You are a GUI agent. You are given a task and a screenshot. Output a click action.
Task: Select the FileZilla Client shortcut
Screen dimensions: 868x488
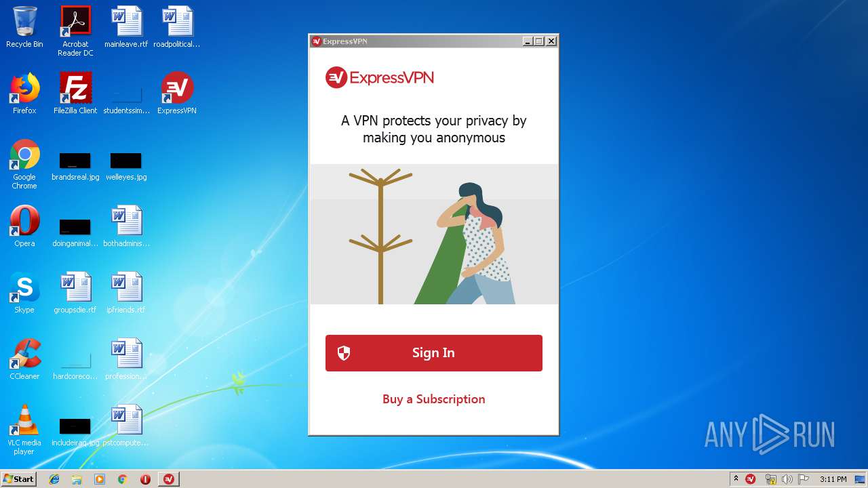[x=75, y=94]
